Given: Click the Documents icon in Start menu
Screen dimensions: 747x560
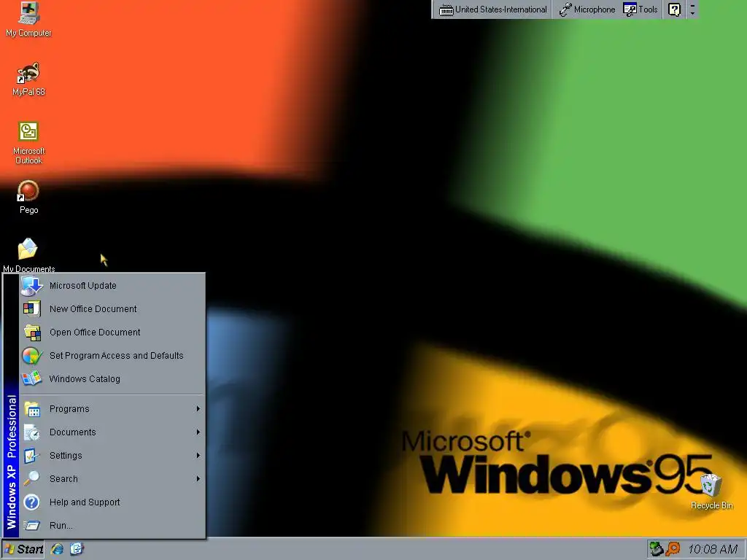Looking at the screenshot, I should [31, 432].
